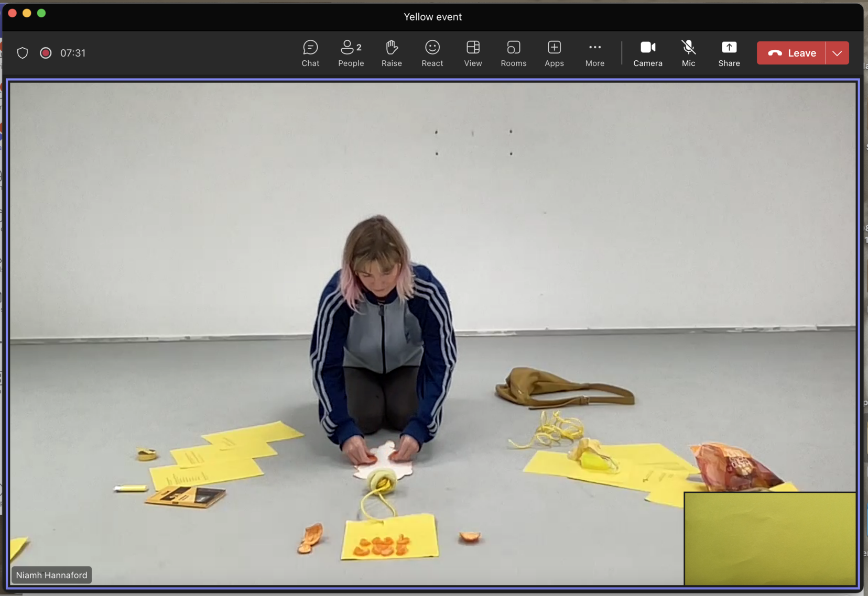
Task: Open the Chat panel
Action: 310,53
